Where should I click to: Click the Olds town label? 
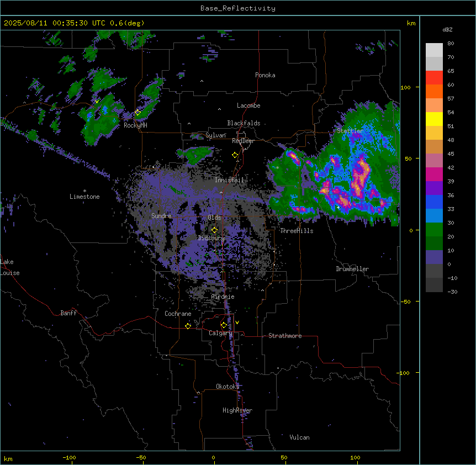tap(214, 218)
